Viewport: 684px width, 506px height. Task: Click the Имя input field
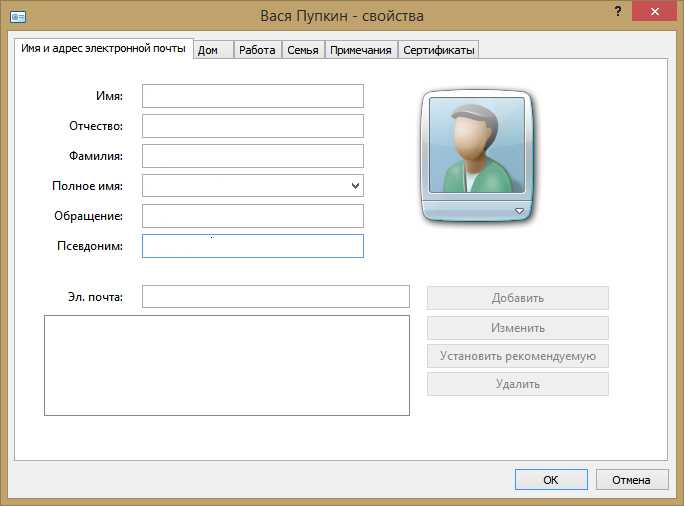pos(253,96)
